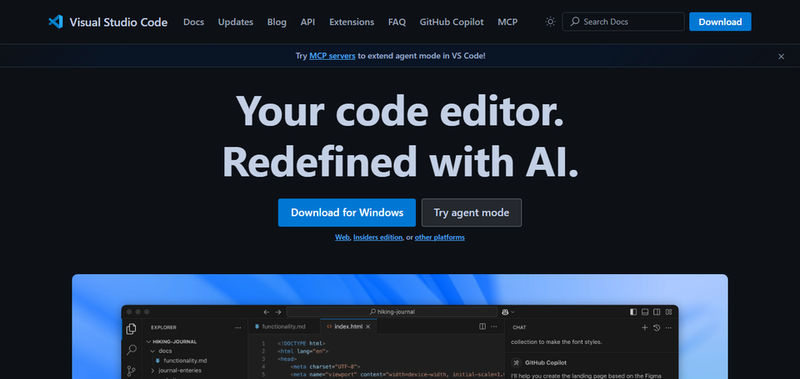Toggle primary sidebar layout icon
Viewport: 800px width, 379px height.
633,312
